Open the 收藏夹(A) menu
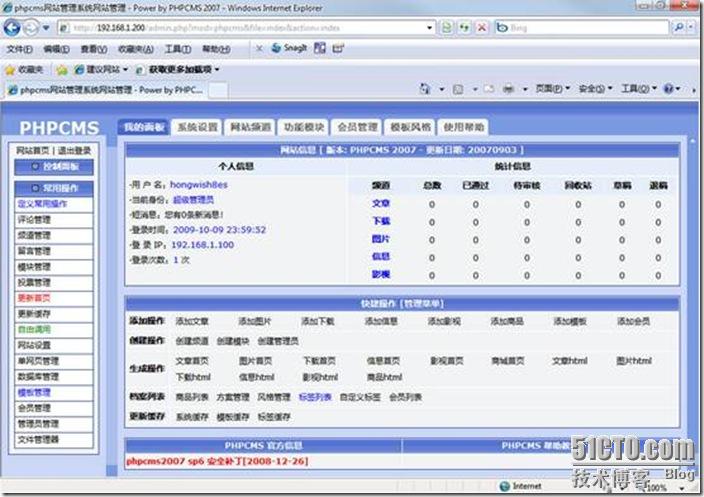The width and height of the screenshot is (704, 497). click(136, 49)
